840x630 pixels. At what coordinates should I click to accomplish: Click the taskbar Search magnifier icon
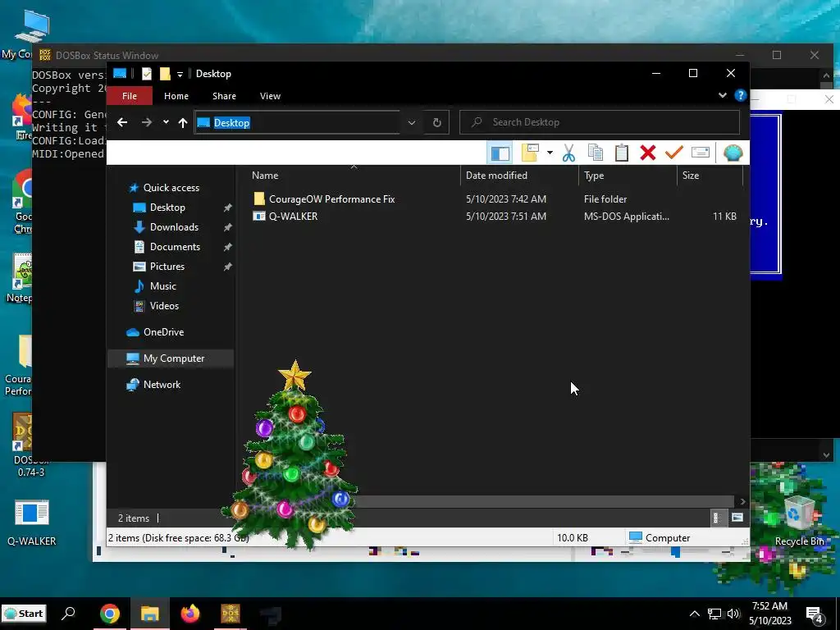[68, 614]
